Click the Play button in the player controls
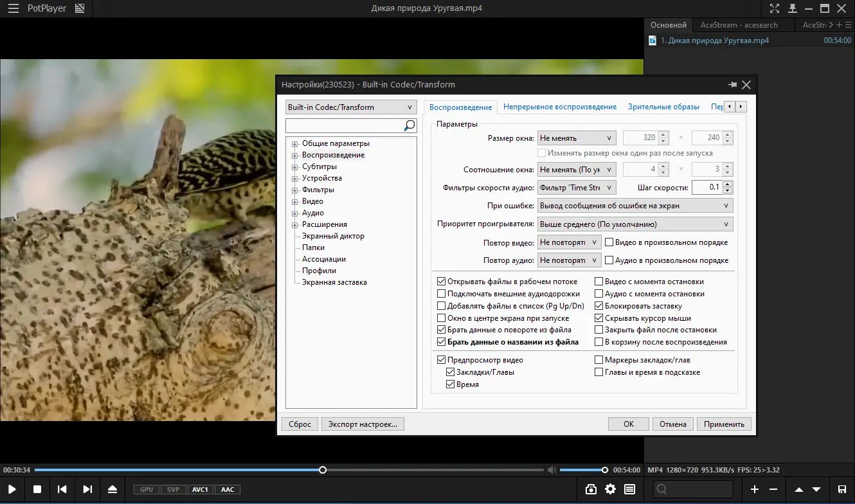The height and width of the screenshot is (504, 855). pos(12,489)
